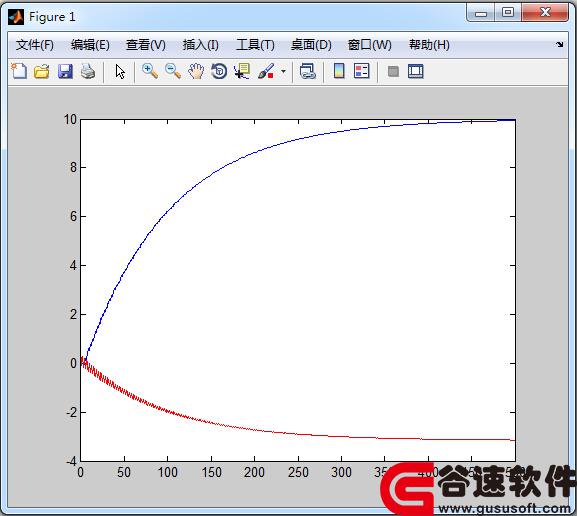Viewport: 577px width, 516px height.
Task: Click the MATLAB logo in title bar
Action: [x=16, y=17]
